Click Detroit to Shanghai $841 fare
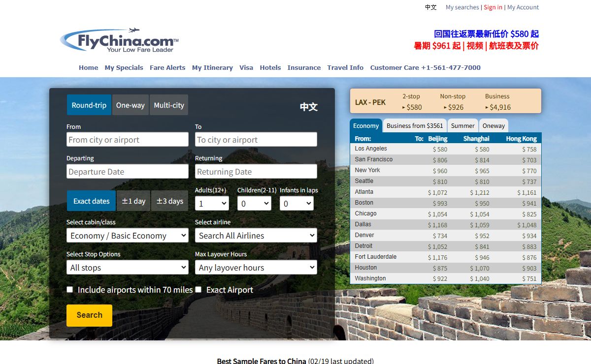Image resolution: width=591 pixels, height=364 pixels. point(482,247)
